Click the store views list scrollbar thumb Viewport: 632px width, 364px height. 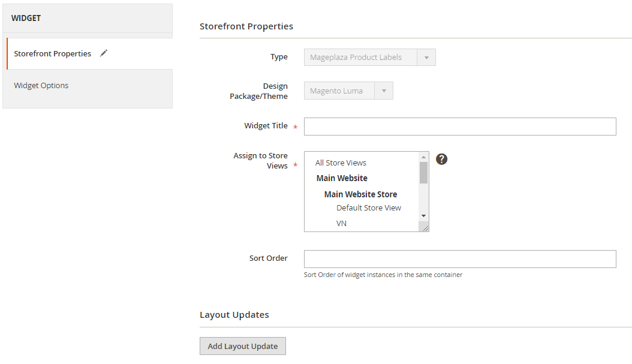click(x=423, y=172)
